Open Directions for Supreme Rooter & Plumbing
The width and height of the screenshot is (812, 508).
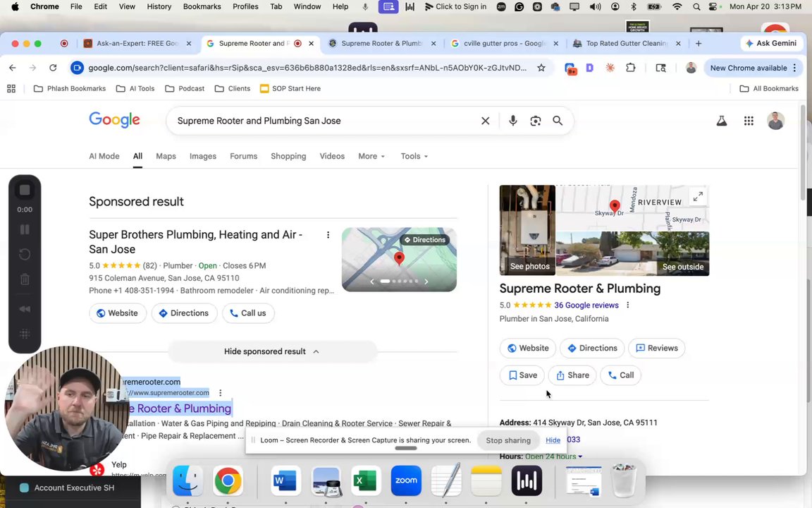pos(592,349)
